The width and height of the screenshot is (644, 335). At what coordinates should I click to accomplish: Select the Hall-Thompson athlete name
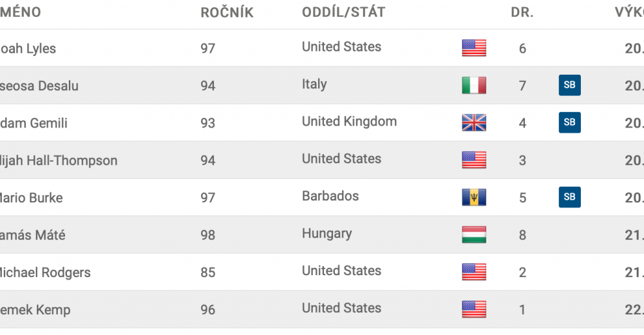59,160
